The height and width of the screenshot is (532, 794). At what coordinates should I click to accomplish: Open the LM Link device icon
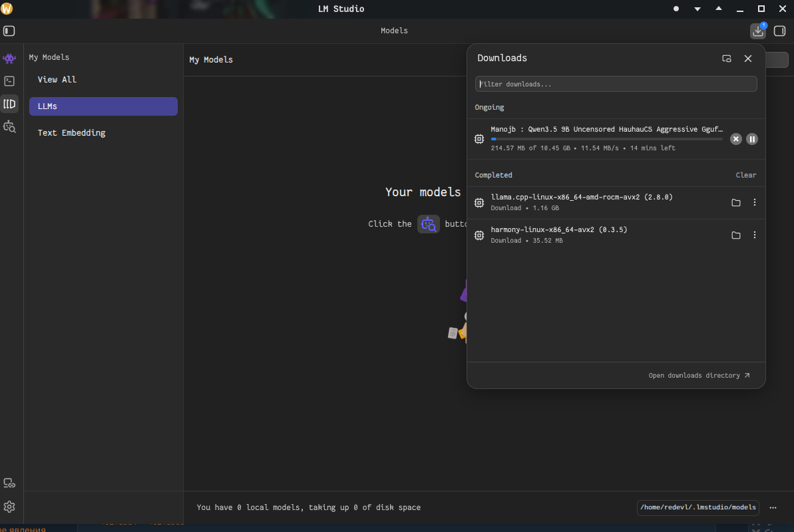click(x=9, y=483)
